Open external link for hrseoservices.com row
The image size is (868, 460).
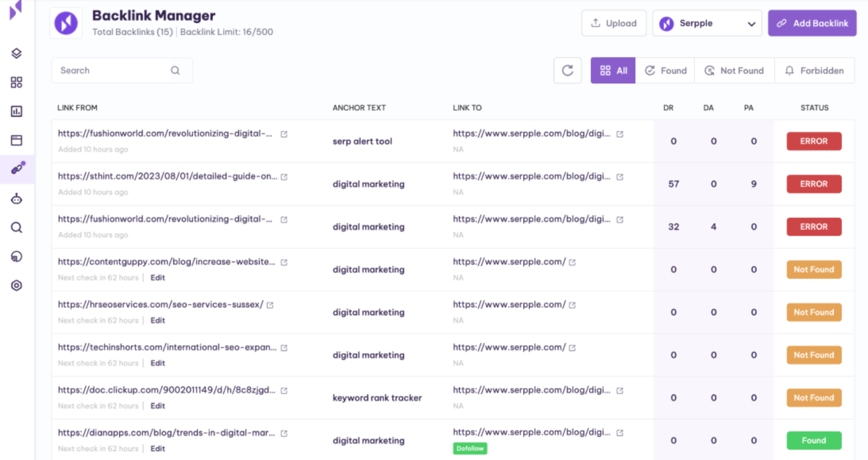coord(270,305)
